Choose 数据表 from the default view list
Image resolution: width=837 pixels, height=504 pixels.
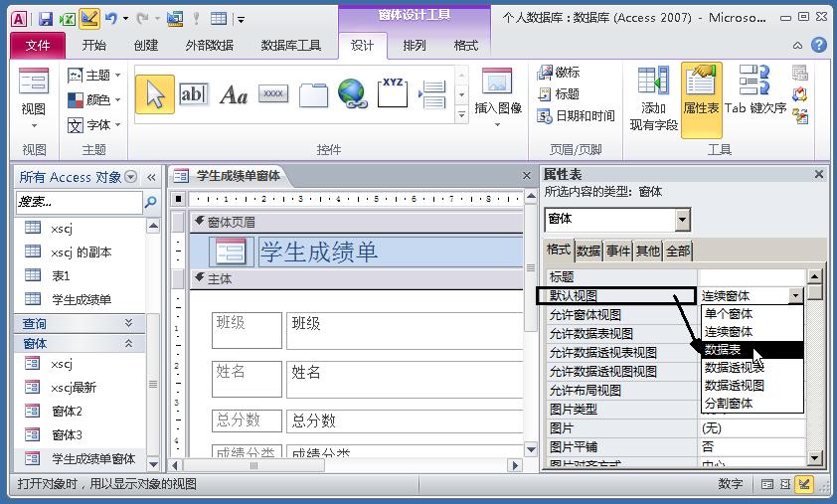(x=724, y=350)
